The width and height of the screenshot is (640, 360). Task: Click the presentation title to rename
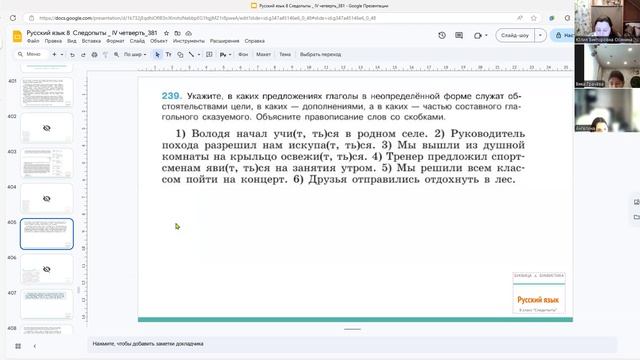coord(92,33)
